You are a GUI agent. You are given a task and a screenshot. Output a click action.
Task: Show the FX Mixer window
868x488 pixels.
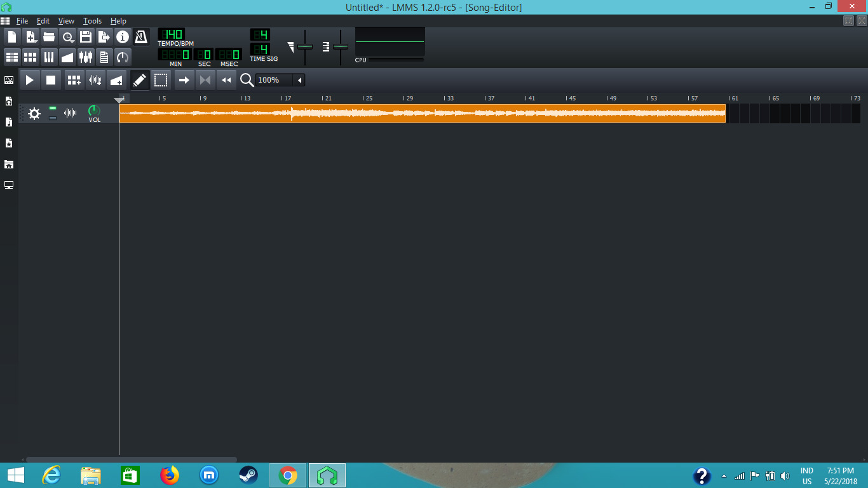click(86, 57)
